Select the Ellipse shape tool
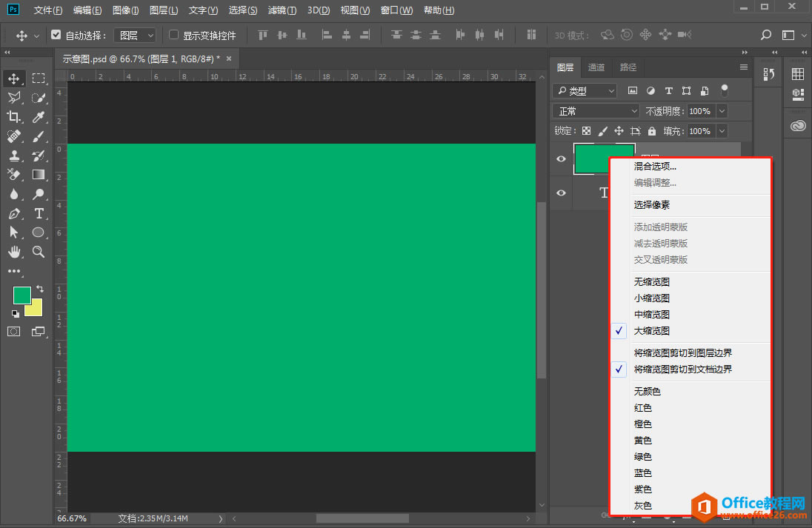The image size is (812, 528). click(x=39, y=233)
